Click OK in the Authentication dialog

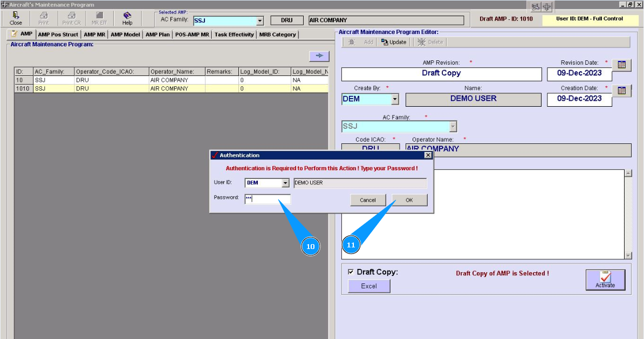click(409, 200)
